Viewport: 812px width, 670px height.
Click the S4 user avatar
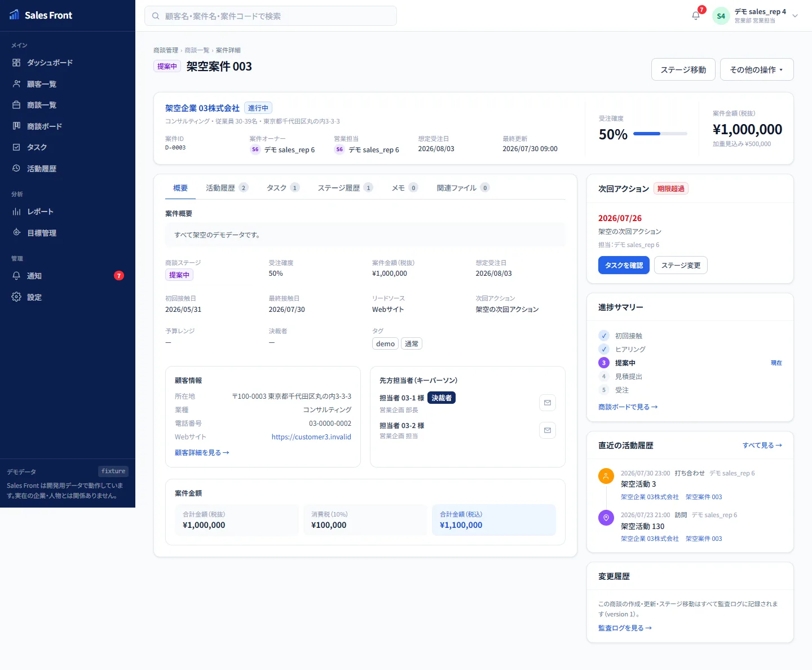click(x=721, y=16)
